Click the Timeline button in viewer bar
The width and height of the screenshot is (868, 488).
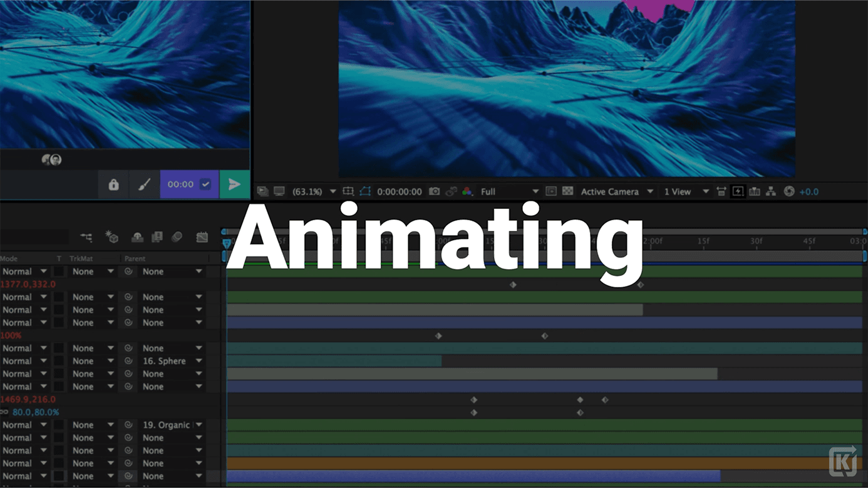pyautogui.click(x=755, y=191)
